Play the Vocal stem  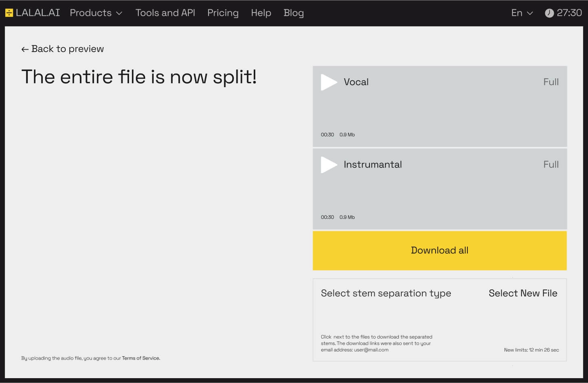[329, 82]
